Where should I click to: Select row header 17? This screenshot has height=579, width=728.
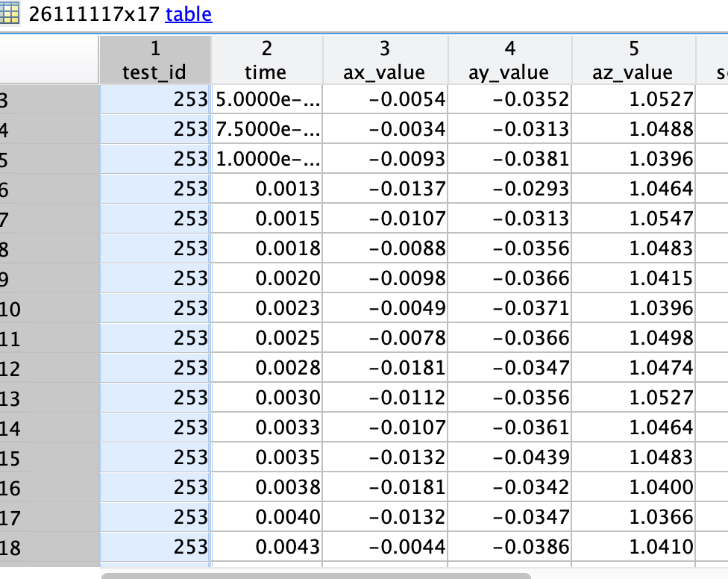pyautogui.click(x=50, y=517)
